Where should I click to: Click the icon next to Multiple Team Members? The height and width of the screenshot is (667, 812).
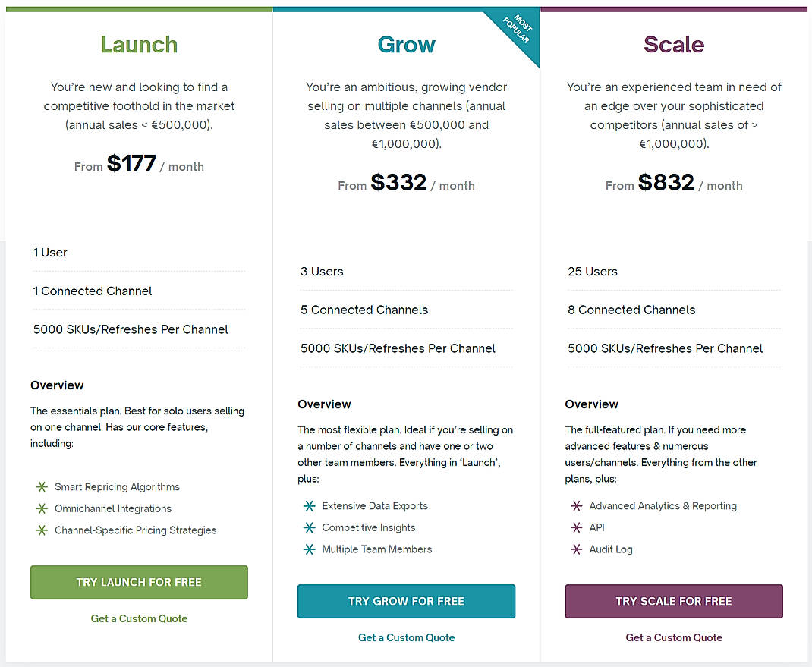(x=310, y=549)
